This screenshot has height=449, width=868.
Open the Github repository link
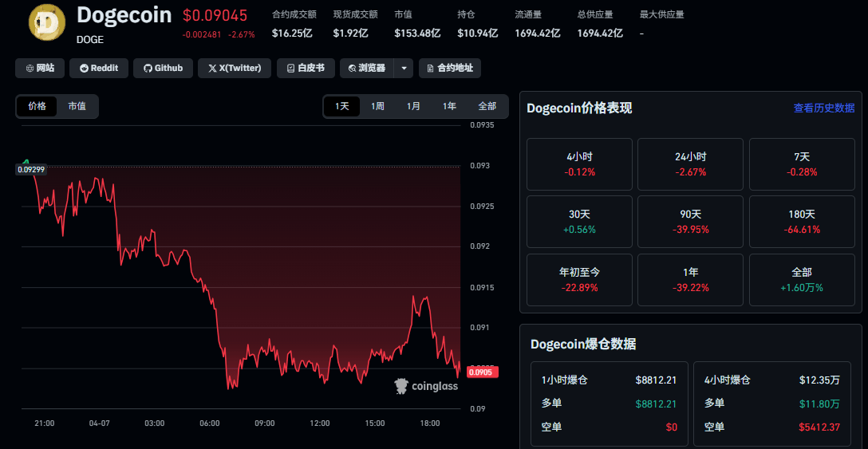[x=163, y=68]
